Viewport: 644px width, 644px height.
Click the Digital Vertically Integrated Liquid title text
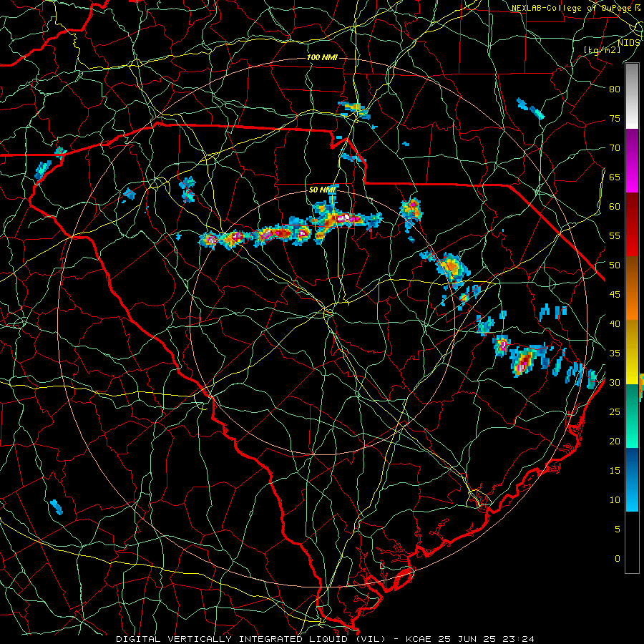point(251,639)
